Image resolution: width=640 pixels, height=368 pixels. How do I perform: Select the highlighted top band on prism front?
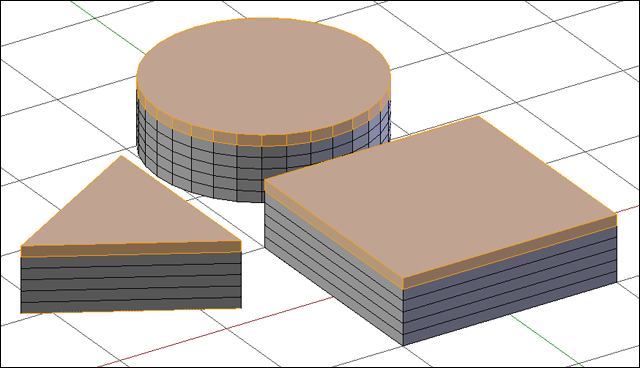[x=131, y=248]
